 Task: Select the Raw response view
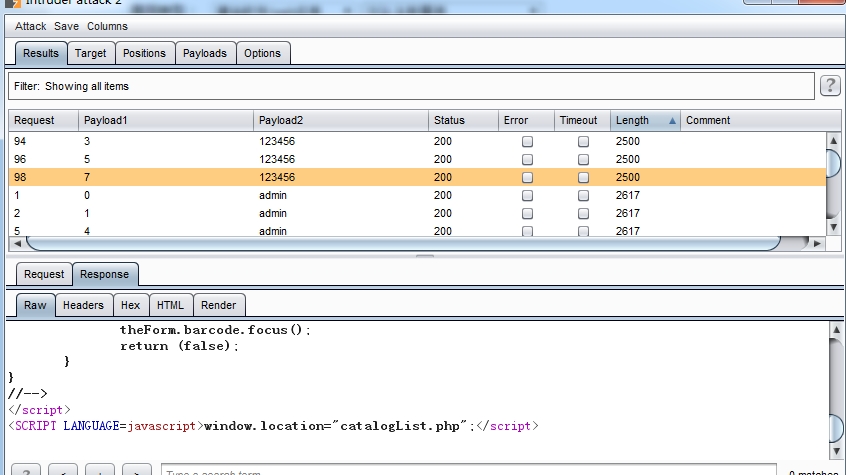pyautogui.click(x=35, y=306)
